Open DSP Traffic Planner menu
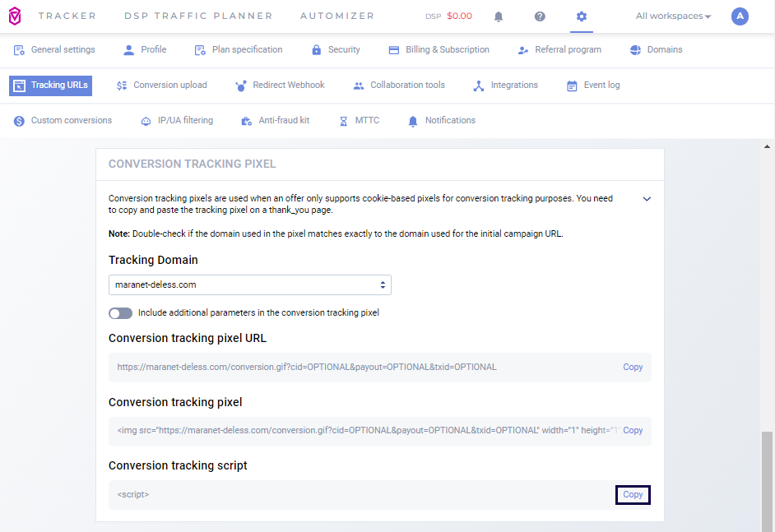This screenshot has height=532, width=775. (198, 16)
